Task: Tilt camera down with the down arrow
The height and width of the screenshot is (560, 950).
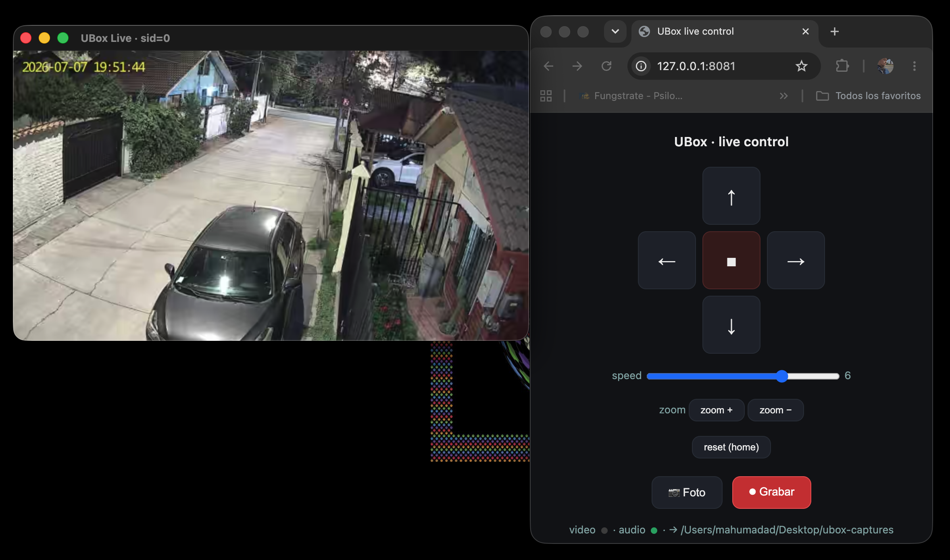Action: [x=731, y=325]
